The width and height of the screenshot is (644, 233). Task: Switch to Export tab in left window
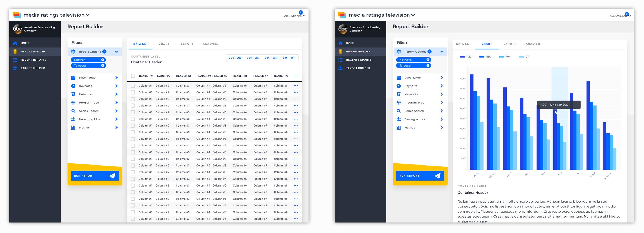point(187,44)
